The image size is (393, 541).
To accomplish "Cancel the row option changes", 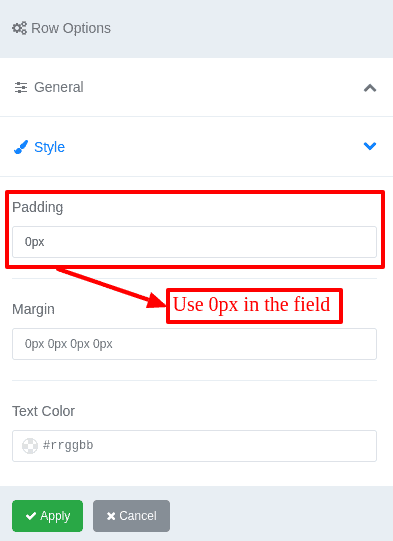I will (x=131, y=516).
